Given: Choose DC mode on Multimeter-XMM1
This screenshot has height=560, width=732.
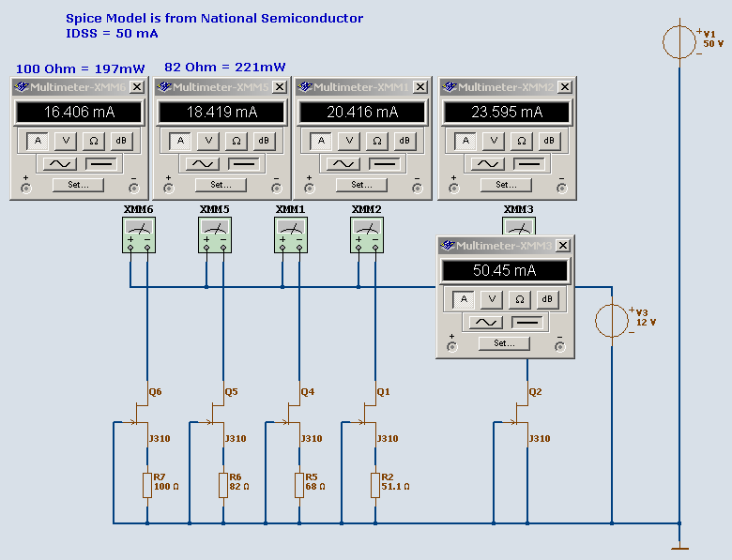Looking at the screenshot, I should tap(385, 164).
